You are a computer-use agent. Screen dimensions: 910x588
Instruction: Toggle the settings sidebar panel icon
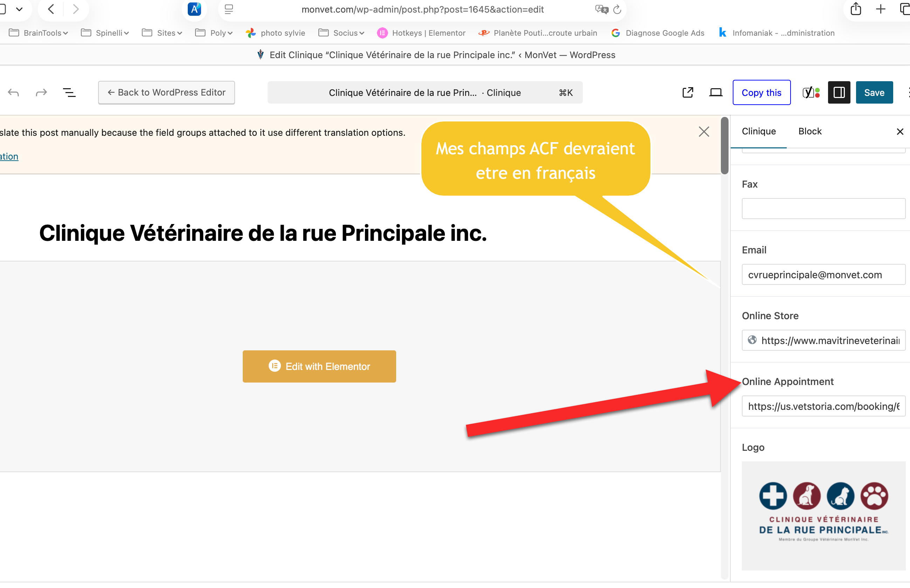(x=839, y=92)
